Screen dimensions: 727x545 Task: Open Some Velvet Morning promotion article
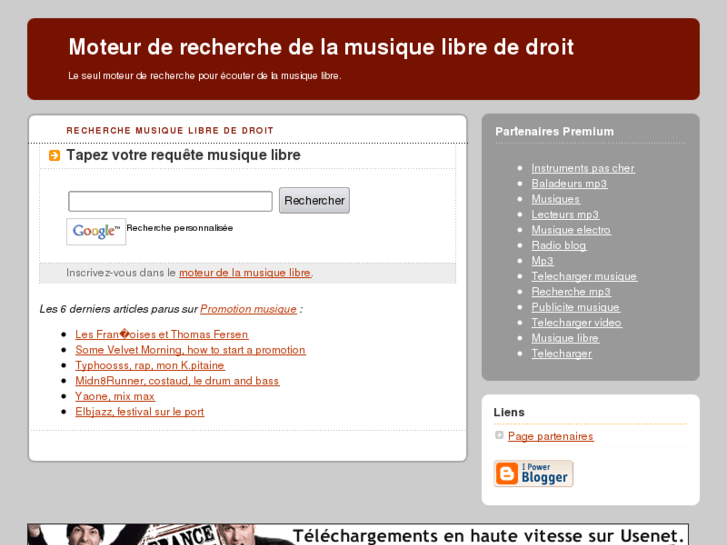tap(191, 350)
